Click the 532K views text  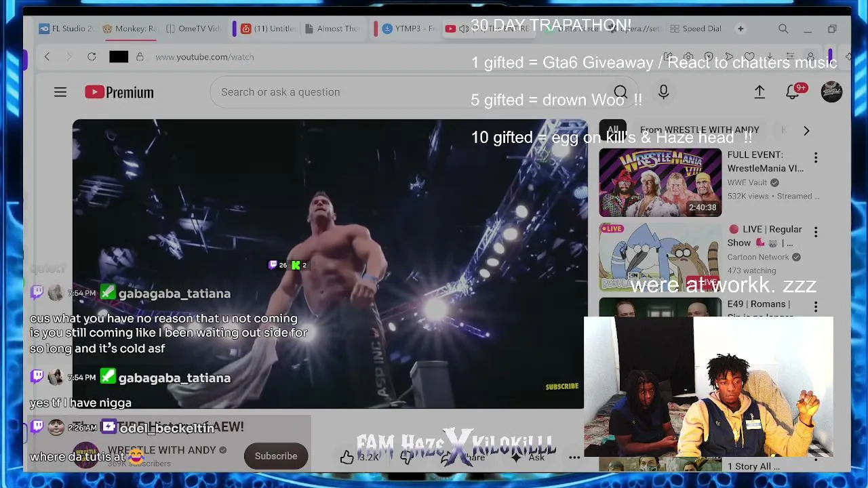coord(748,196)
